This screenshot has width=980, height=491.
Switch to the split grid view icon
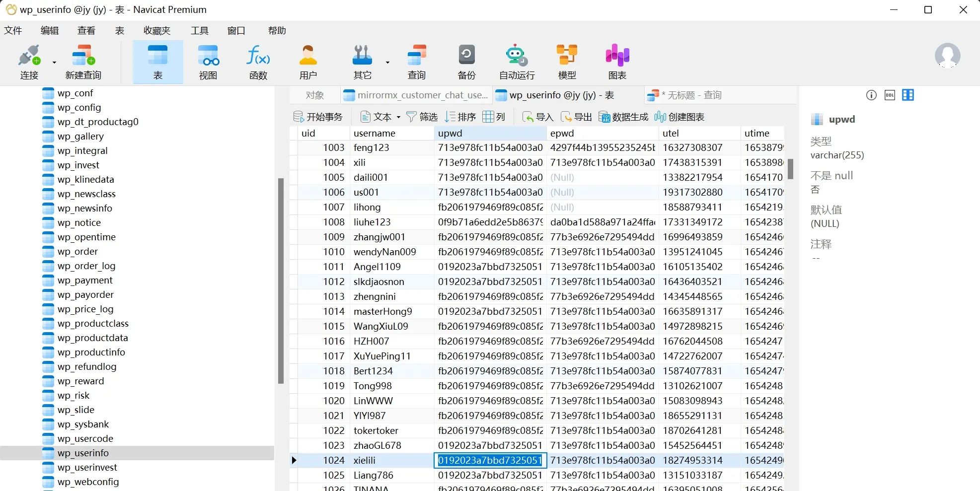point(908,95)
